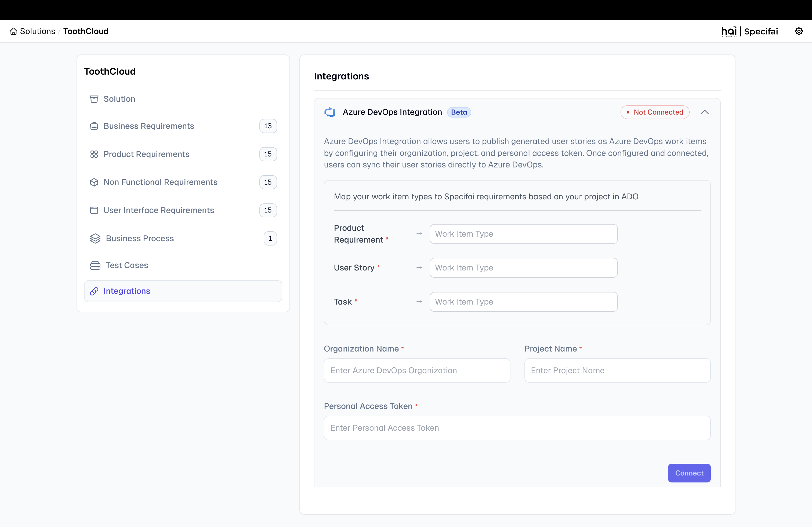This screenshot has width=812, height=527.
Task: Open the Solution section
Action: tap(183, 99)
